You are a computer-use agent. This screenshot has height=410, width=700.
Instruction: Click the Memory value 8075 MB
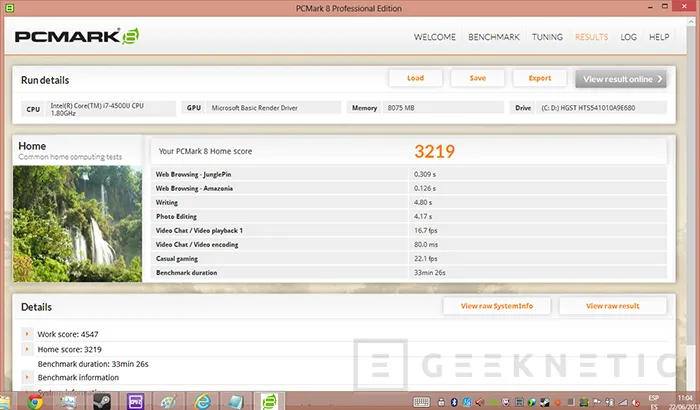tap(443, 108)
